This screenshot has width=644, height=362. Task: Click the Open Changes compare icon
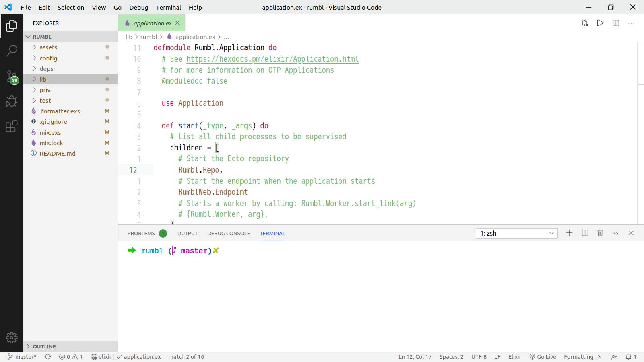point(585,23)
